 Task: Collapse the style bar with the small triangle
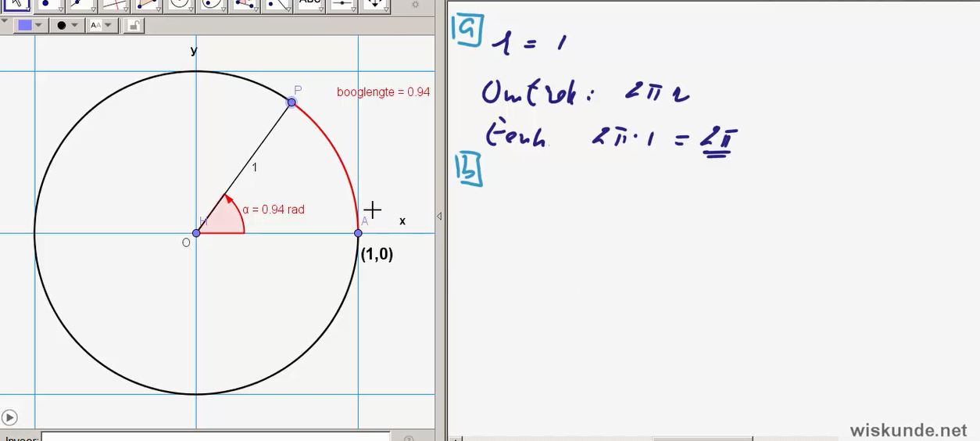point(5,21)
